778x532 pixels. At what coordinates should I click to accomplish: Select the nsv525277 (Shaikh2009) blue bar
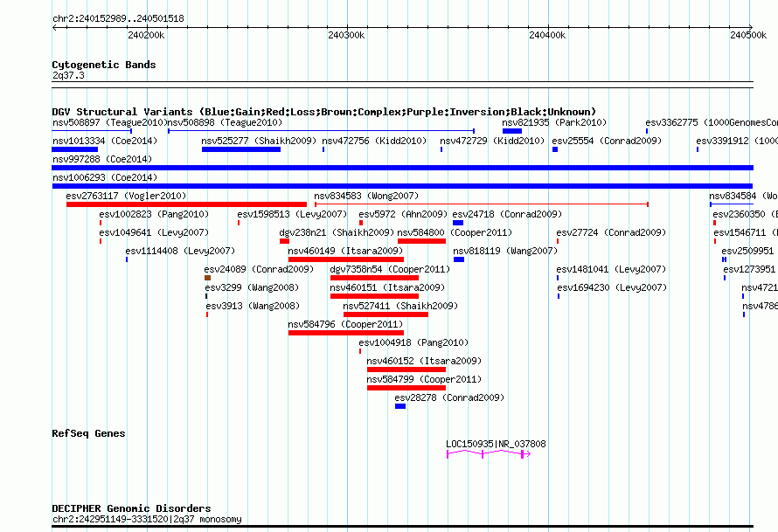pyautogui.click(x=241, y=149)
